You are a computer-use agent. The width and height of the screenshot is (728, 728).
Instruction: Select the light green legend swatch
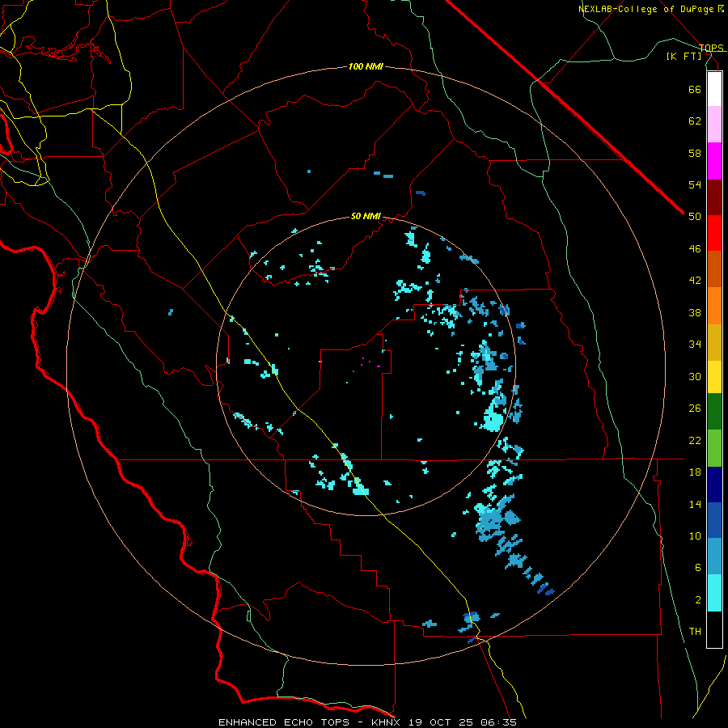coord(714,448)
